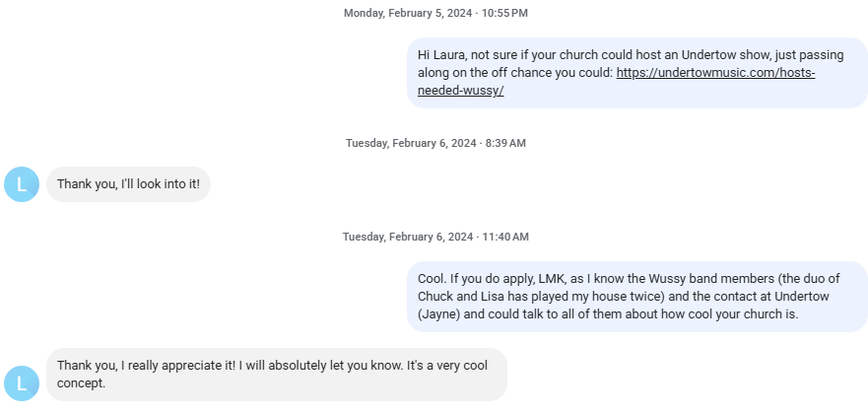Open the L avatar beside the "very cool concept" message

pos(22,383)
